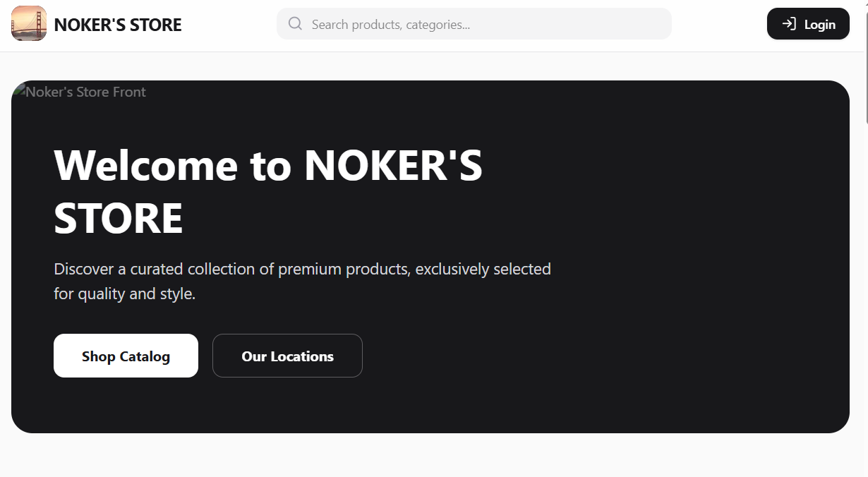Open the store home via the NOKER'S STORE title link
Viewport: 868px width, 477px height.
(x=117, y=24)
